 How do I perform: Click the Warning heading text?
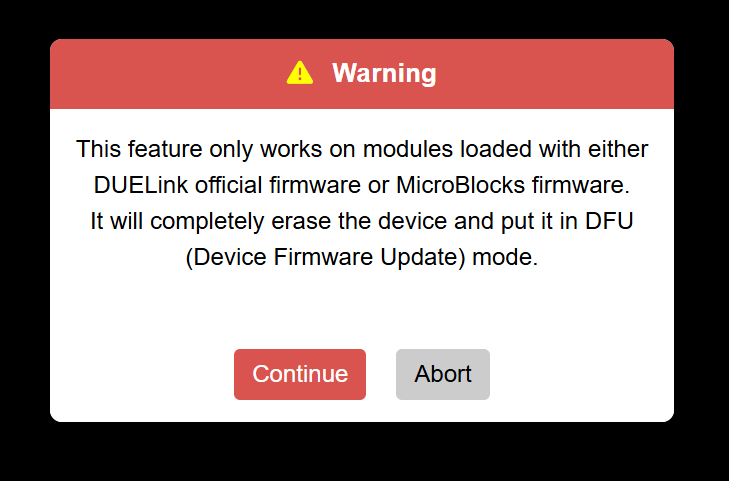[x=384, y=73]
